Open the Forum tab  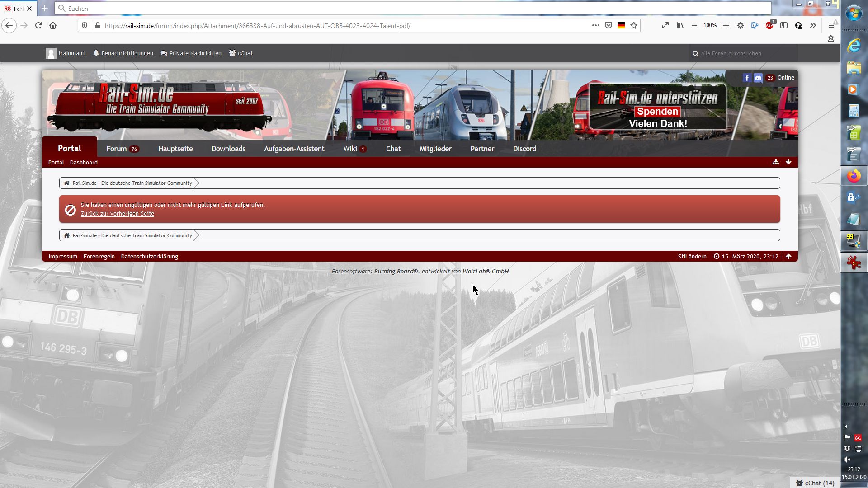coord(117,149)
